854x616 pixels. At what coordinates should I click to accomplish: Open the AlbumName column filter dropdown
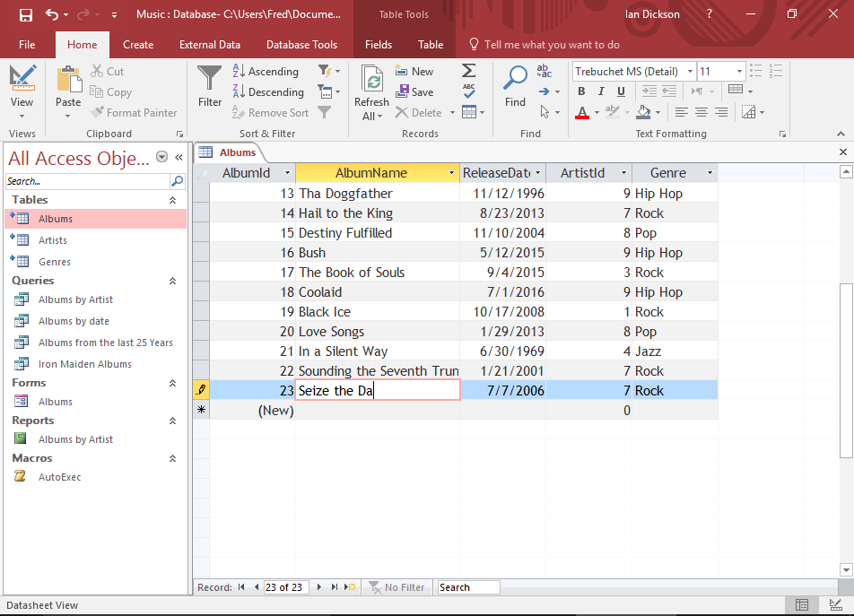[451, 172]
